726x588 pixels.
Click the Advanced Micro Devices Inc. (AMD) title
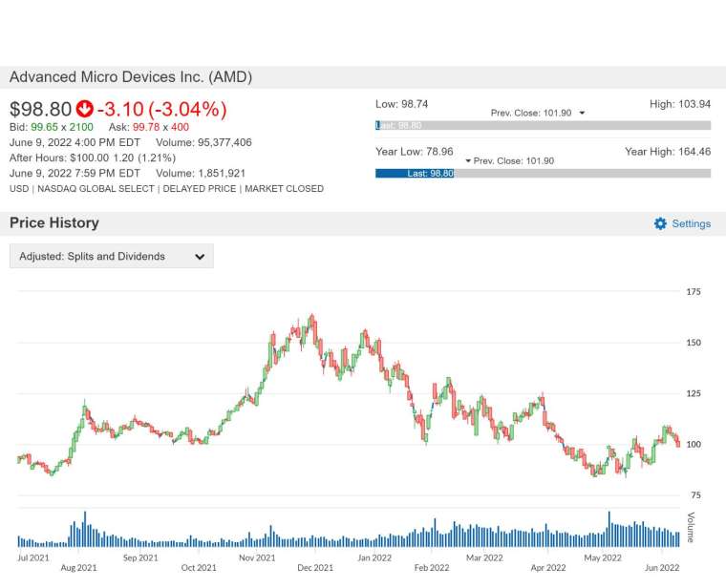tap(131, 76)
